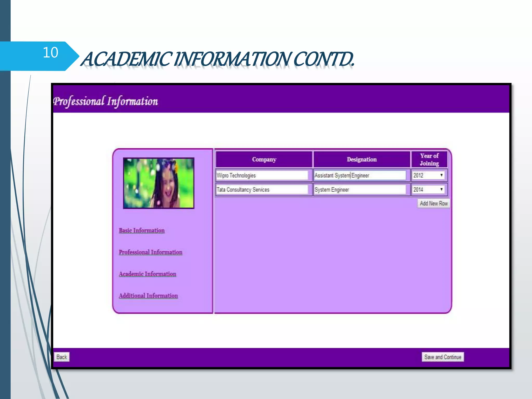The height and width of the screenshot is (399, 532).
Task: Click the Professional Information page heading
Action: (105, 101)
